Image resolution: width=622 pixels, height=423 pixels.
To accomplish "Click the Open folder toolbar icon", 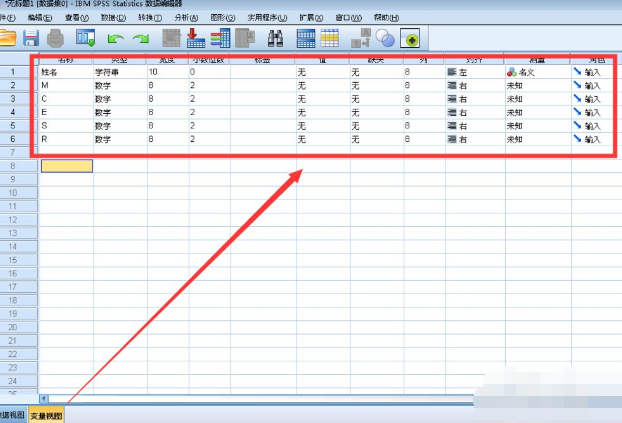I will [x=7, y=38].
